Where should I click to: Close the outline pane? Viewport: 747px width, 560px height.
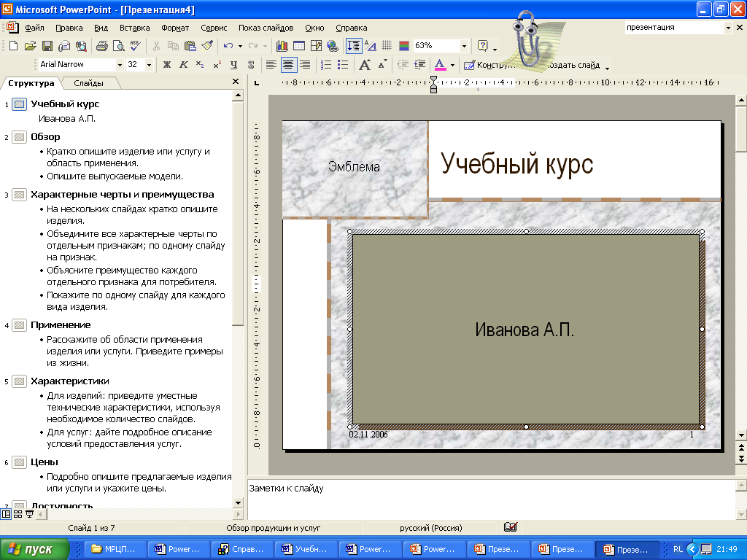(x=236, y=82)
